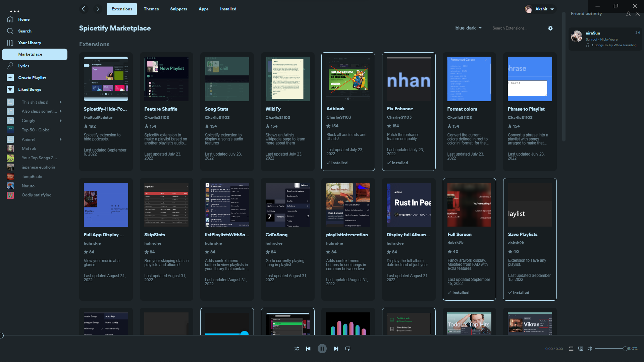Screen dimensions: 644x362
Task: Click the connect to a device icon
Action: pyautogui.click(x=581, y=349)
